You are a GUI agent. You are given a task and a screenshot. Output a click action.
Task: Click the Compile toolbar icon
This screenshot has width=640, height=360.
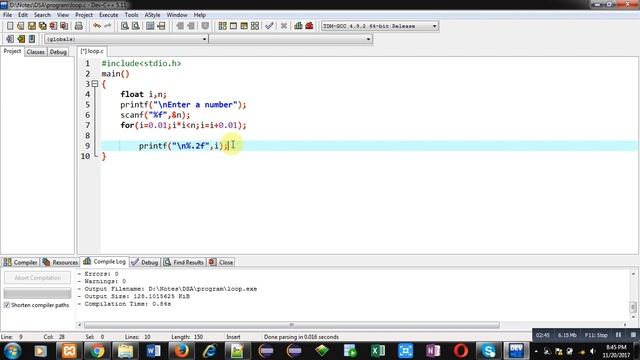[x=222, y=26]
